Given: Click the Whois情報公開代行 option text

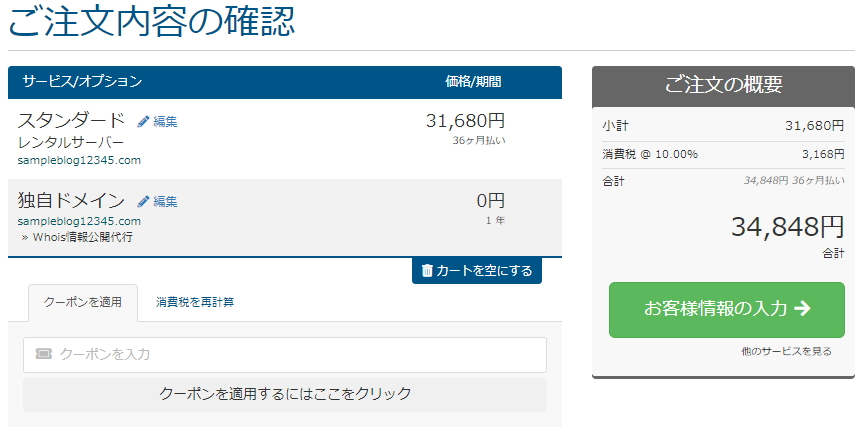Looking at the screenshot, I should (82, 237).
